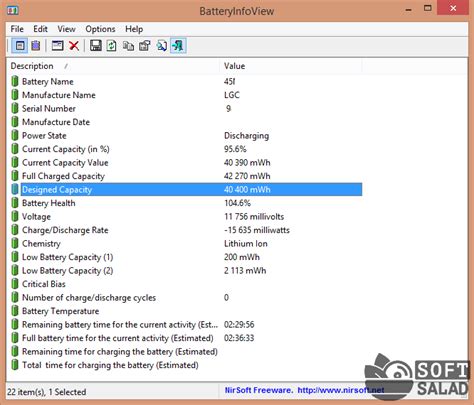Image resolution: width=474 pixels, height=405 pixels.
Task: Click the green Refresh toolbar icon
Action: click(112, 46)
